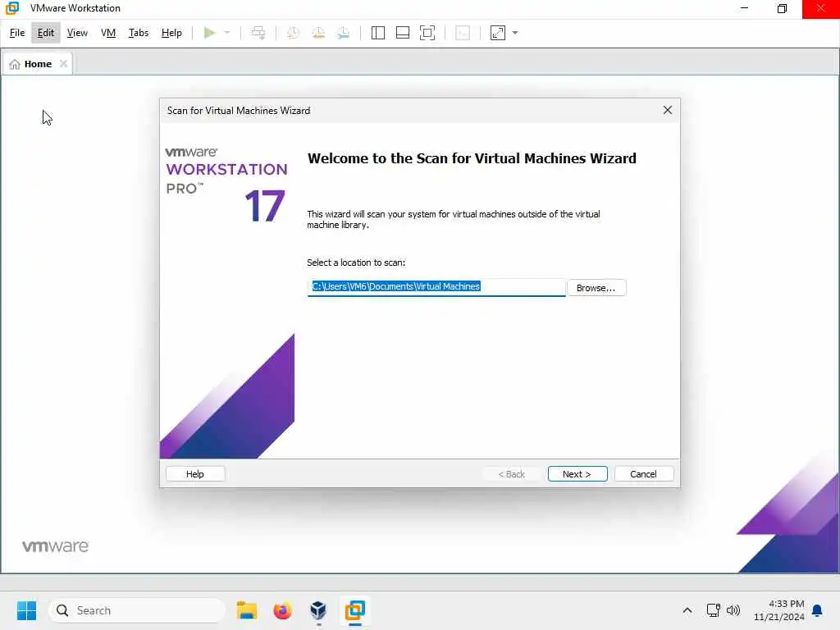
Task: Toggle the thumbnail bar view icon
Action: click(x=402, y=33)
